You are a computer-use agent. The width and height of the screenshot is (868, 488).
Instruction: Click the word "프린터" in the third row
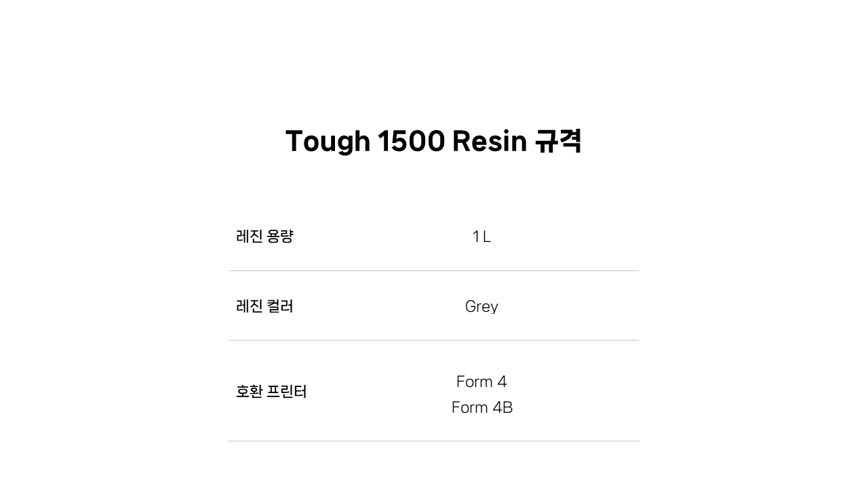(x=288, y=392)
